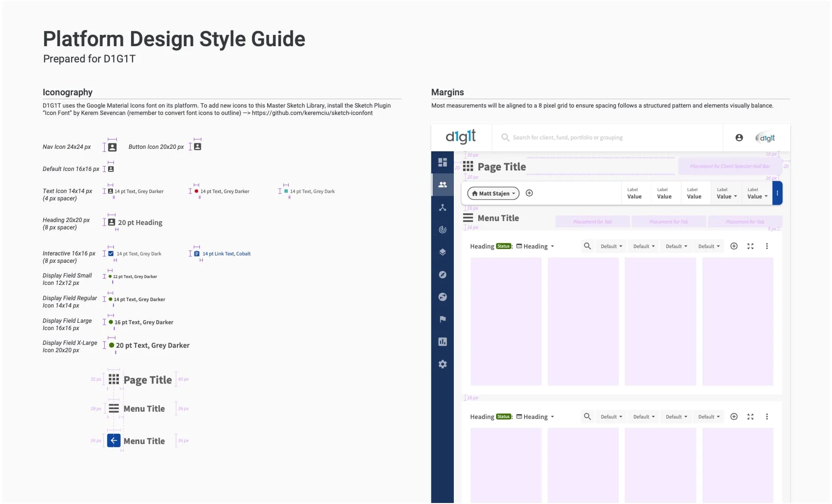The height and width of the screenshot is (504, 832).
Task: Select the people icon in sidebar
Action: pos(442,185)
